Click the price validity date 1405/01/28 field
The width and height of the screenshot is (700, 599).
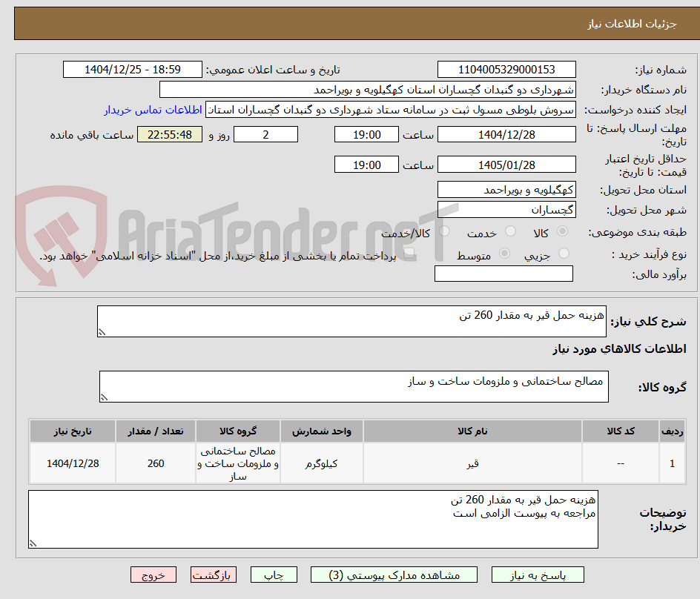coord(506,165)
